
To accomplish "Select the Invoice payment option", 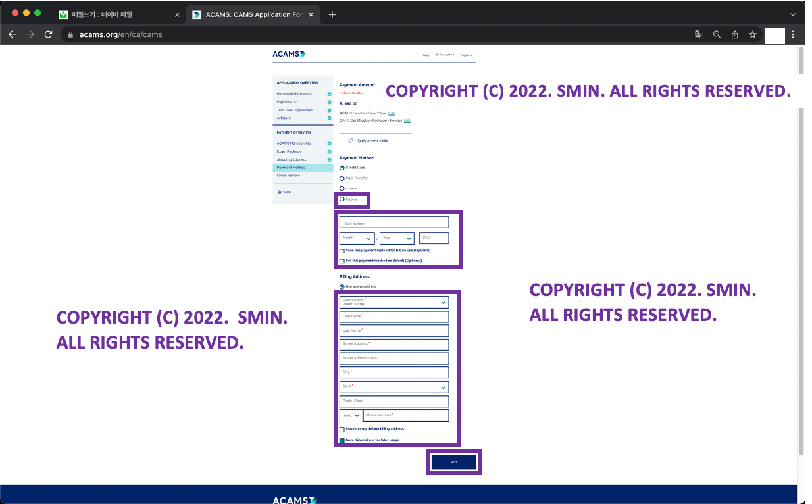I will pos(342,199).
